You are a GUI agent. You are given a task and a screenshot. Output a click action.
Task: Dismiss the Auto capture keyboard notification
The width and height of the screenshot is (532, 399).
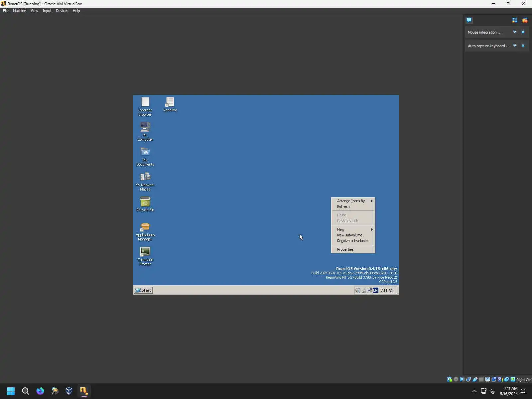point(523,46)
